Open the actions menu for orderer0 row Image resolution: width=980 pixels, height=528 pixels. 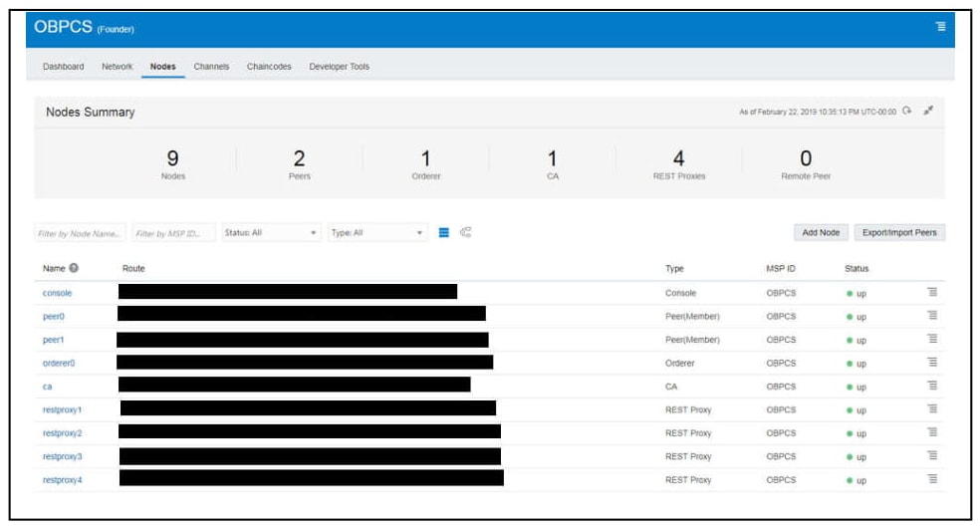pyautogui.click(x=932, y=363)
